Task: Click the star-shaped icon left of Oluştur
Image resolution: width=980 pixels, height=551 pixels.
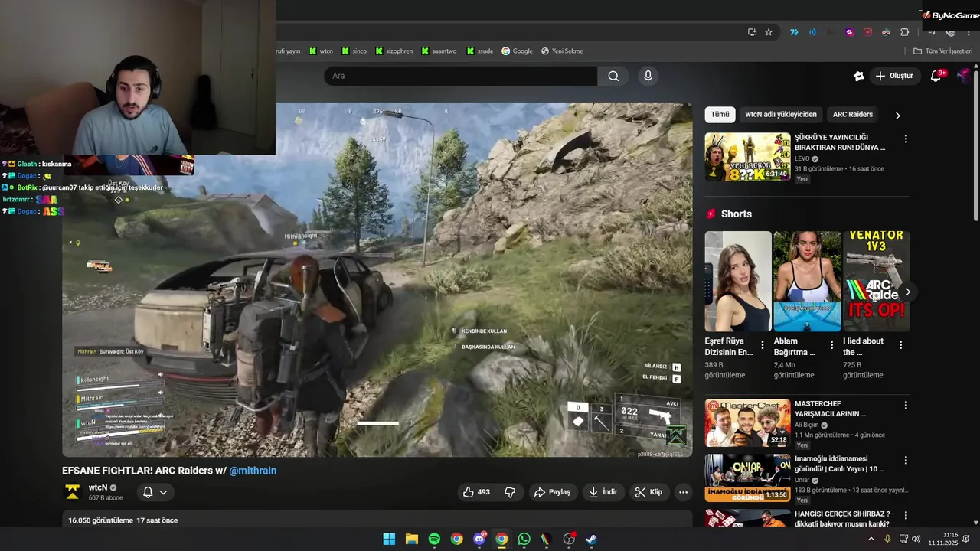Action: 859,76
